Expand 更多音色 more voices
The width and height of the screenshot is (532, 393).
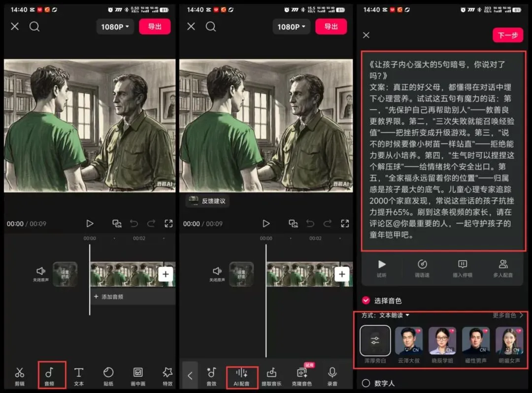[508, 315]
